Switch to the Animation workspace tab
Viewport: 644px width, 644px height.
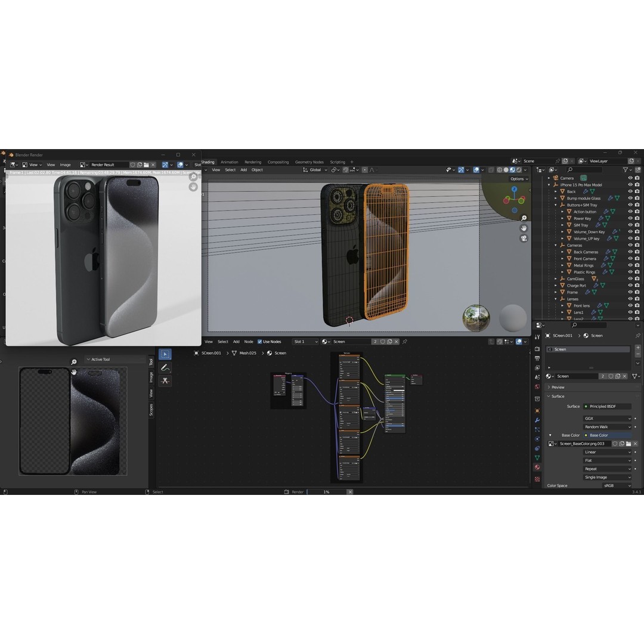pos(229,162)
